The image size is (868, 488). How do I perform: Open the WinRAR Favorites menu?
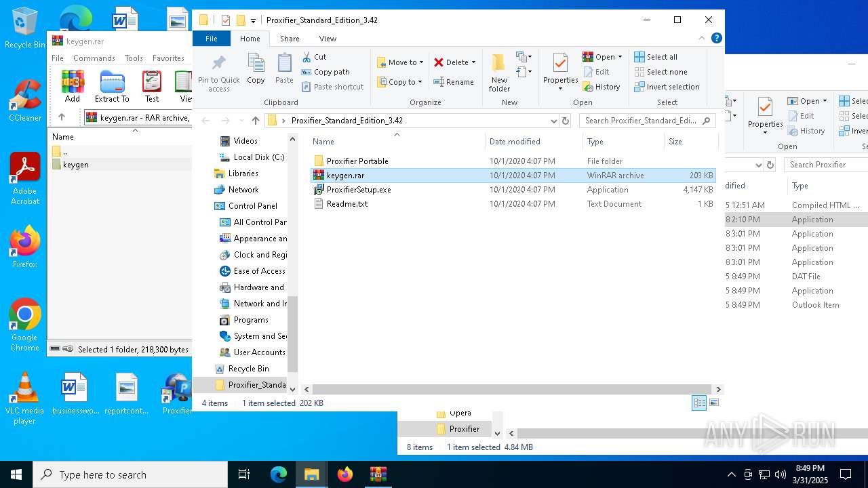[168, 58]
